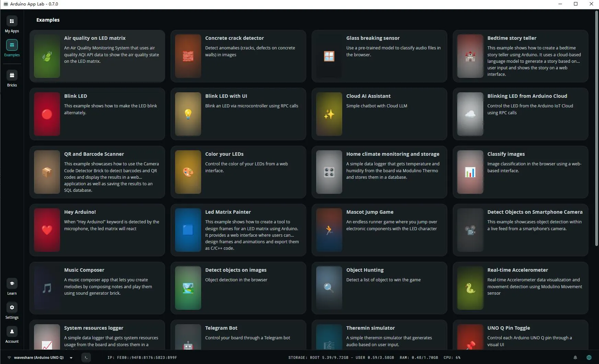Open the Learn sidebar section

[12, 287]
